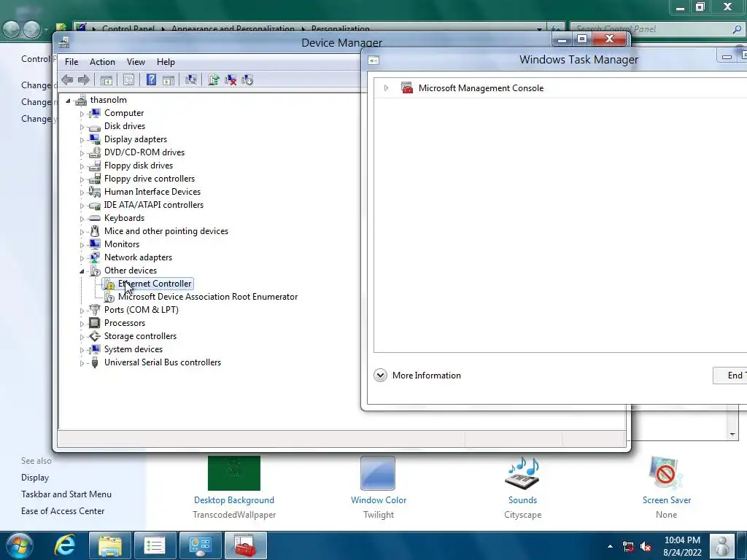Image resolution: width=747 pixels, height=560 pixels.
Task: Open Window Color settings in Personalization
Action: [379, 500]
